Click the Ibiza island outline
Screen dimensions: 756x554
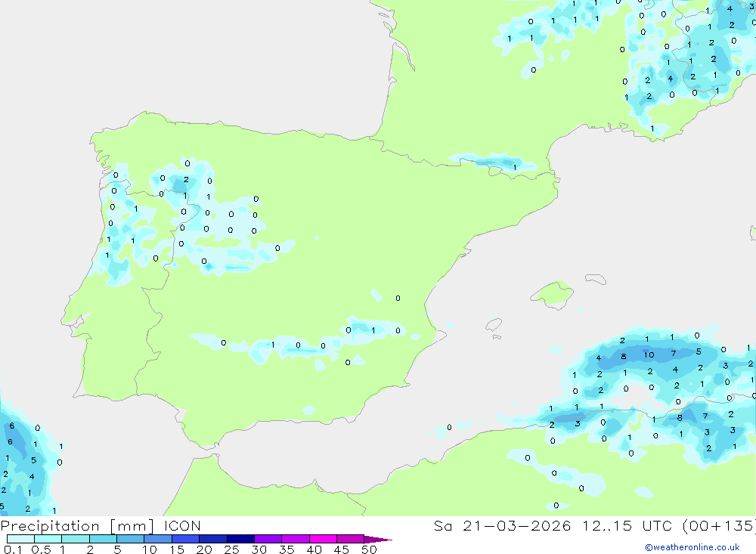click(x=493, y=325)
